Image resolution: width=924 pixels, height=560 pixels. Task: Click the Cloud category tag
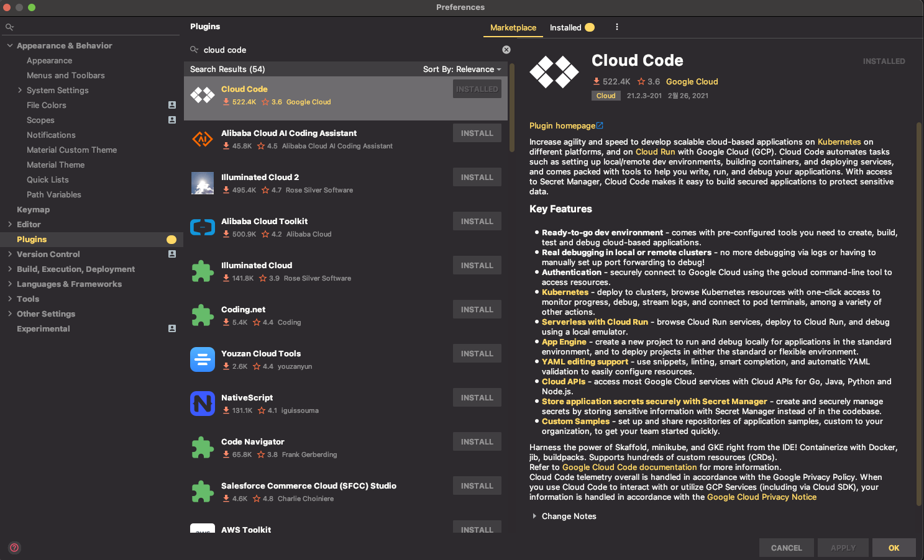pos(606,96)
